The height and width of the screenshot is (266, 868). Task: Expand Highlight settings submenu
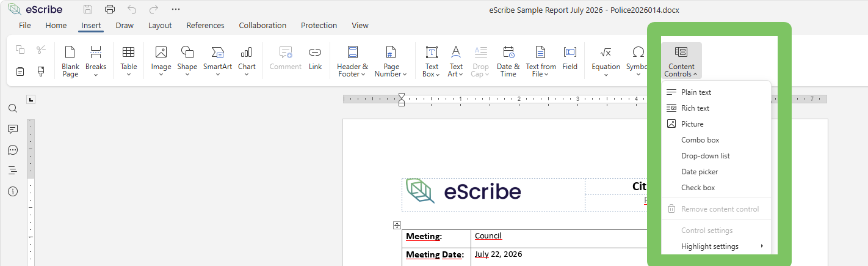(717, 246)
